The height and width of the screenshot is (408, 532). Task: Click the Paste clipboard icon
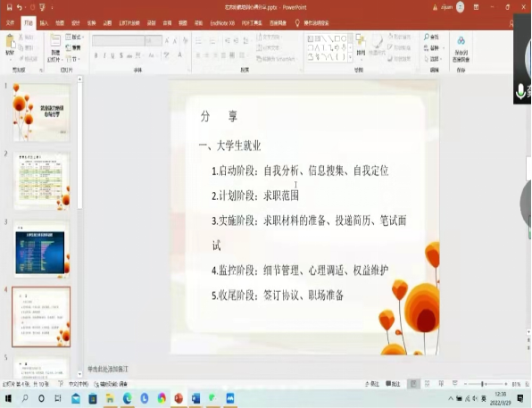[x=10, y=41]
